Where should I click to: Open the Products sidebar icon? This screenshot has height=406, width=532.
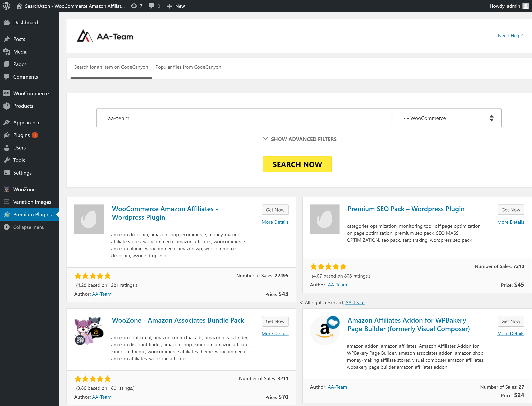[6, 106]
